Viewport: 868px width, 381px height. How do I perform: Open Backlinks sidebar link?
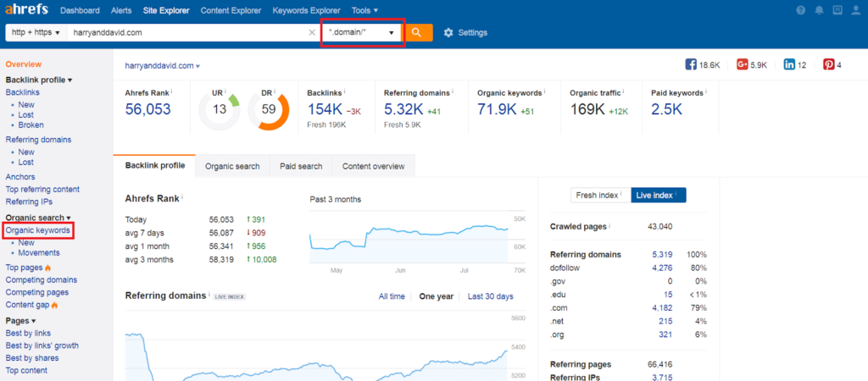pyautogui.click(x=23, y=92)
